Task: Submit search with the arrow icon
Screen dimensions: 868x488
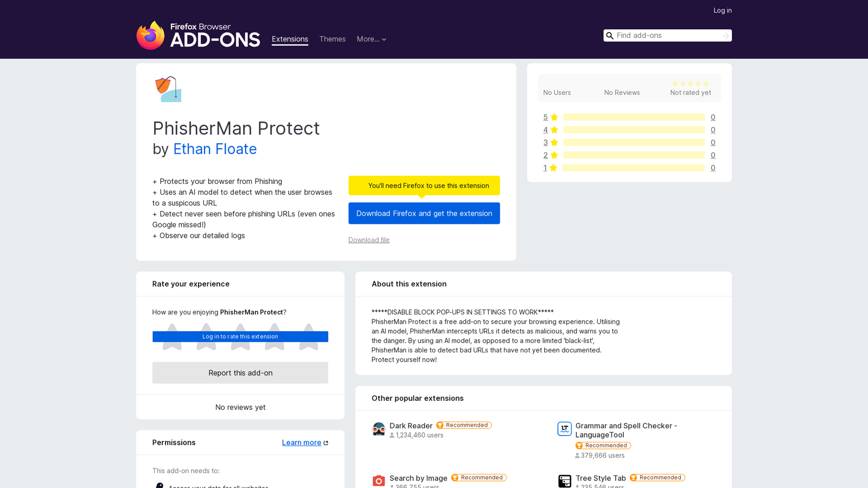Action: 725,36
